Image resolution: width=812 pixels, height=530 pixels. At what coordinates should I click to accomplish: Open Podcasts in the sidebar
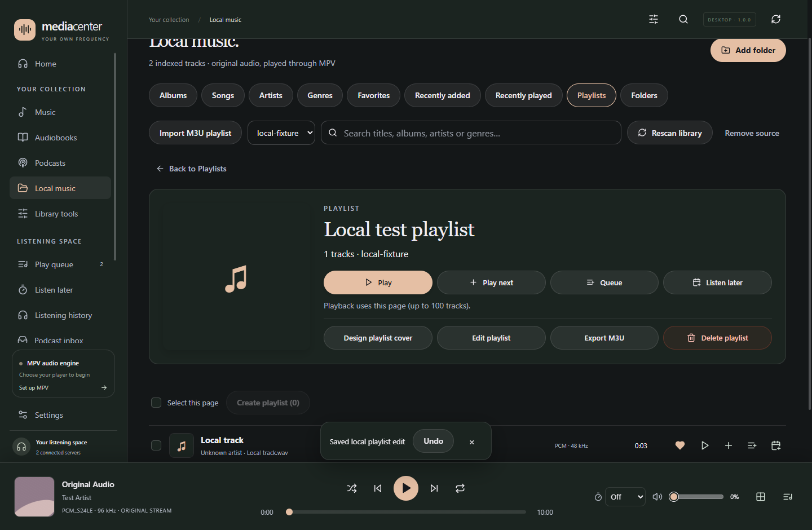pos(60,163)
